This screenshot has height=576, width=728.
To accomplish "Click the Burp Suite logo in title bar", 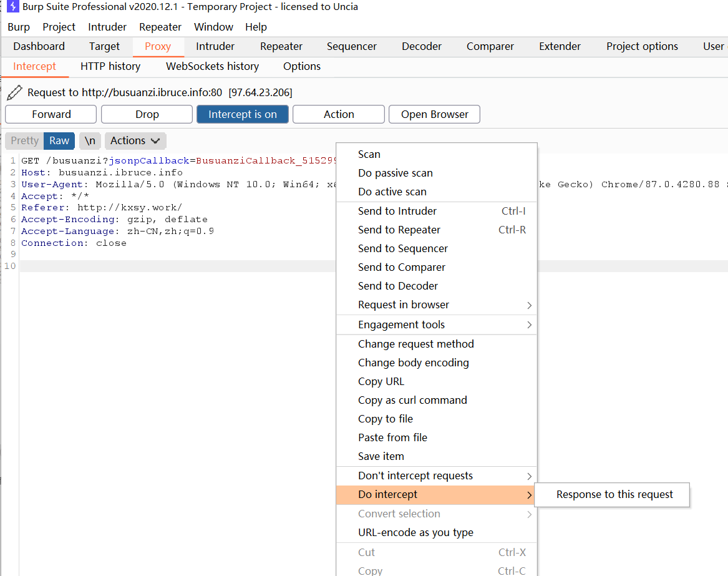I will click(x=12, y=6).
